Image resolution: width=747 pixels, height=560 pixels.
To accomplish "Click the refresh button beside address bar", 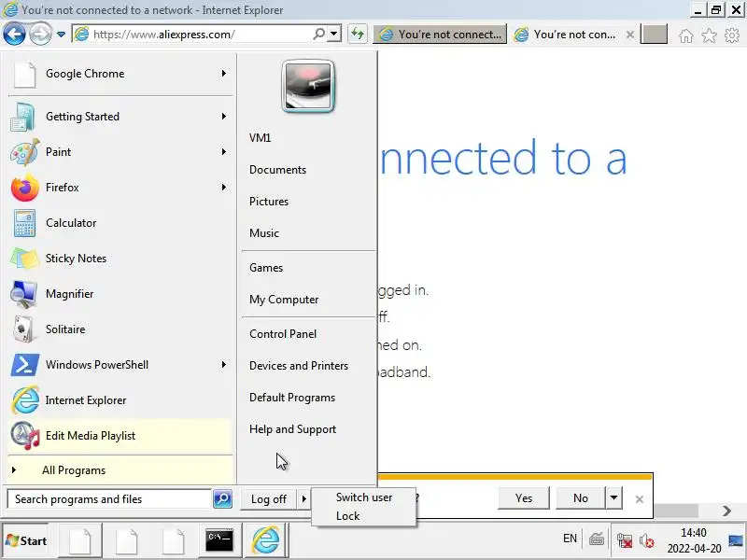I will (358, 35).
